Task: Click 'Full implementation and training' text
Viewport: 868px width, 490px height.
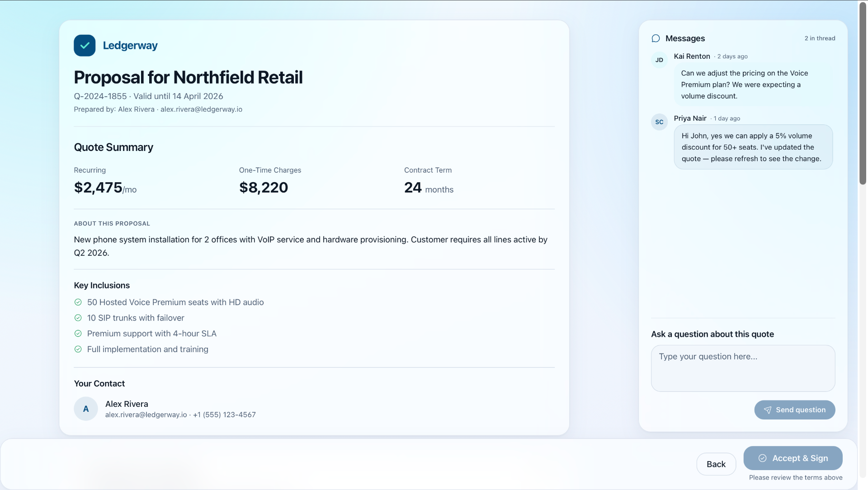Action: coord(147,349)
